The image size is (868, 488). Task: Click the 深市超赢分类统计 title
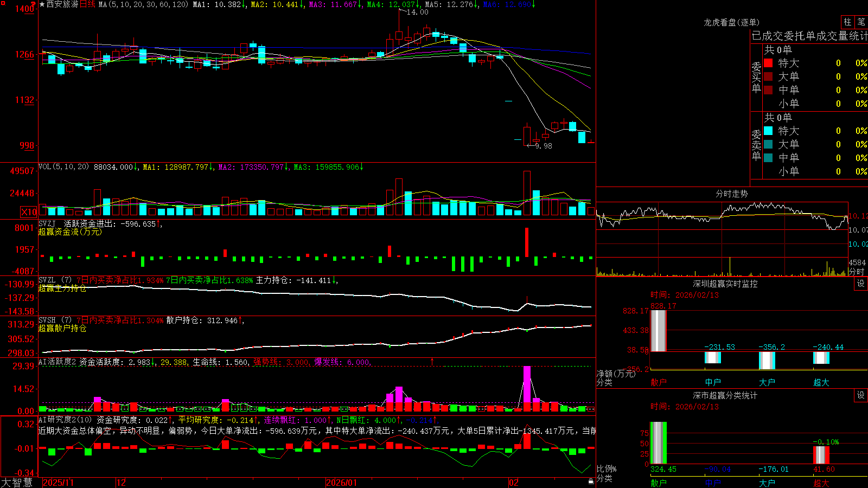click(725, 395)
